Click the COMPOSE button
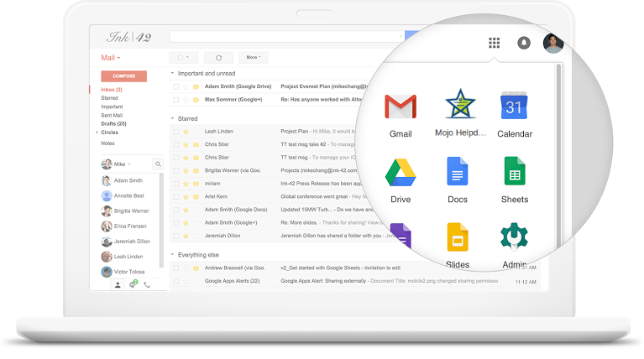The width and height of the screenshot is (644, 359). (123, 76)
